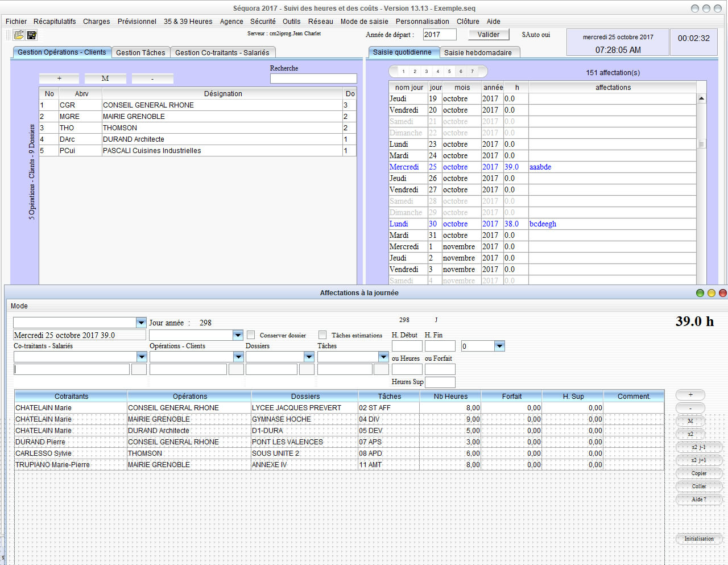Switch to the Saisie hebdomadaire tab

(x=478, y=53)
